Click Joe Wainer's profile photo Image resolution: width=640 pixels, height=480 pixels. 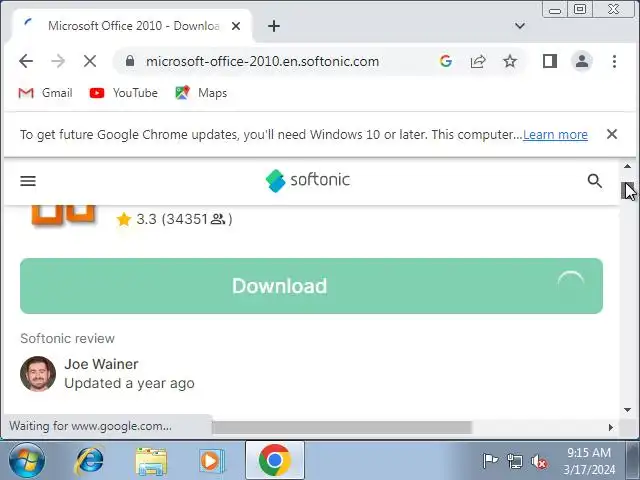[38, 373]
